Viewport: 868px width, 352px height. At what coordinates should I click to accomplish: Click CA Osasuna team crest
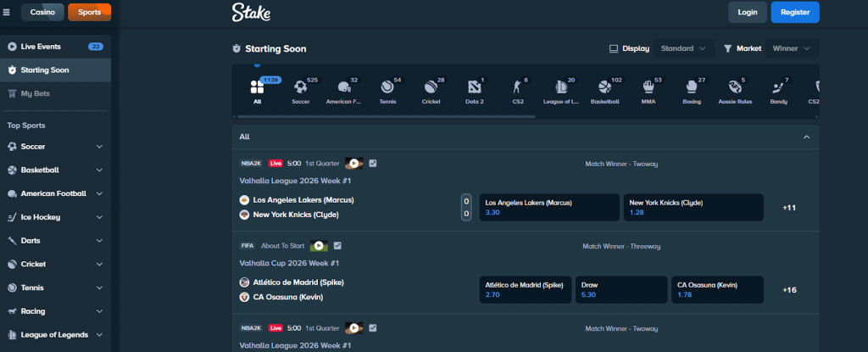pos(244,297)
